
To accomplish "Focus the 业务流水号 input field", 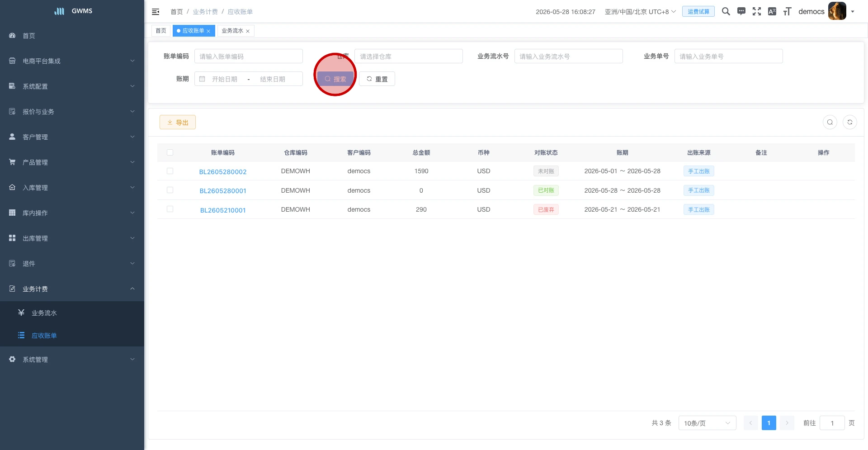I will [569, 57].
